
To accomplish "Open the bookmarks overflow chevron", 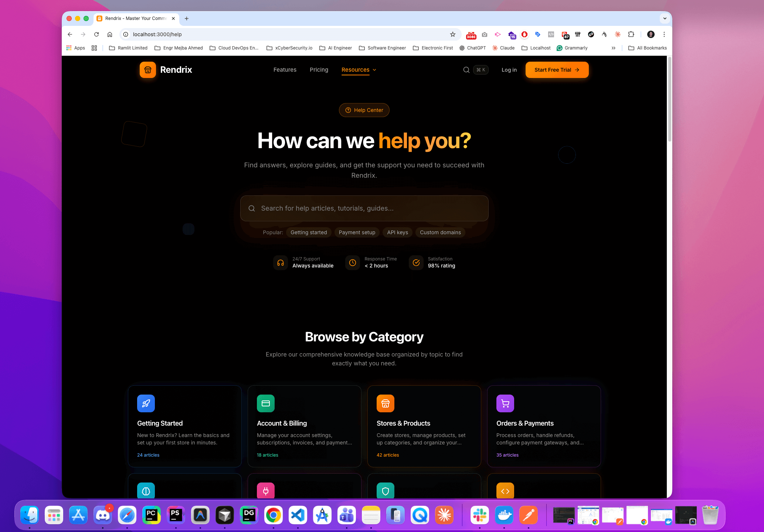I will [614, 48].
